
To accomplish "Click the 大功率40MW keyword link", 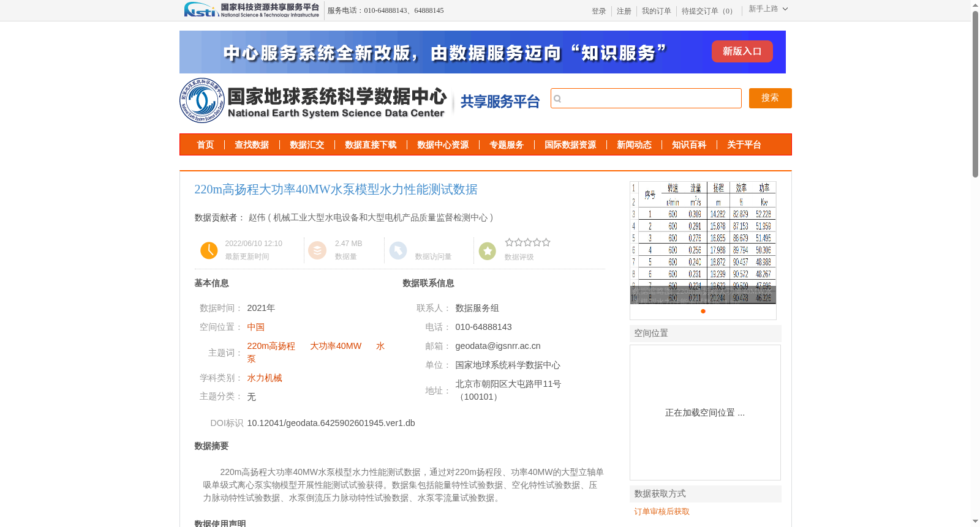I will [x=336, y=346].
